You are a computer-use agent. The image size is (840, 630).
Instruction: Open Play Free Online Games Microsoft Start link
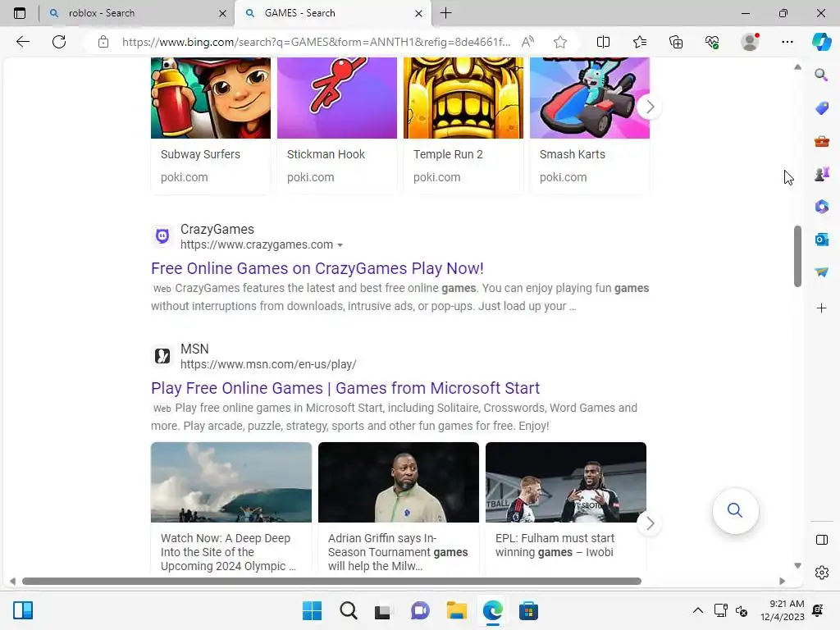click(x=345, y=388)
